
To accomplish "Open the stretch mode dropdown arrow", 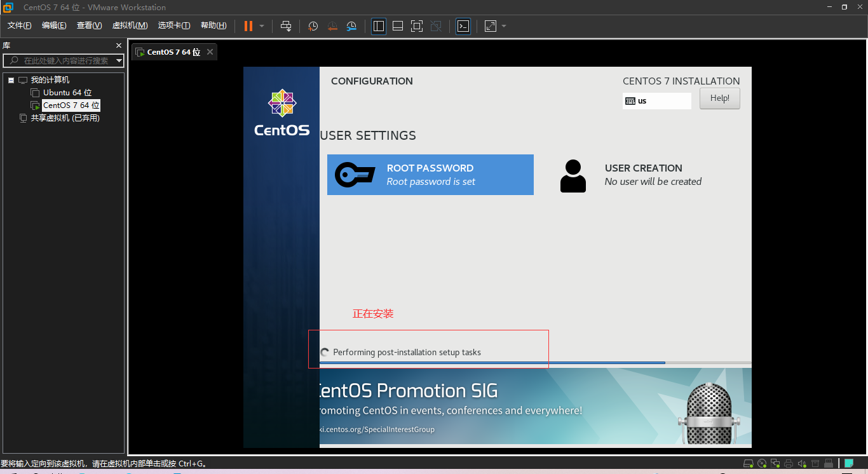I will coord(504,26).
